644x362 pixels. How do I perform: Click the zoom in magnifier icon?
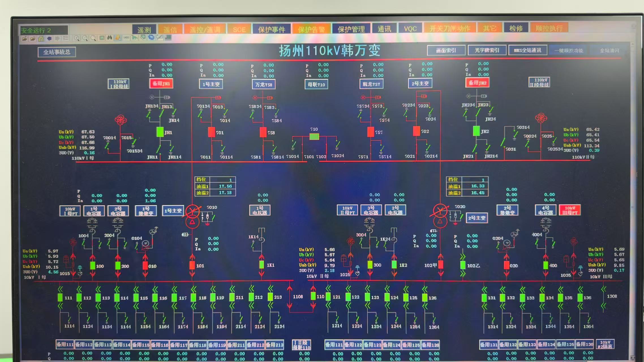[77, 38]
